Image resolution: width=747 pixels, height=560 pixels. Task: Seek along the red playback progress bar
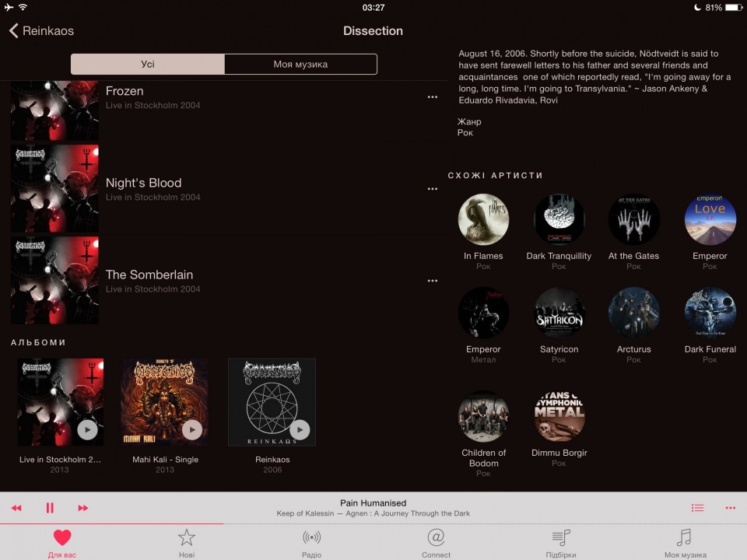[111, 523]
